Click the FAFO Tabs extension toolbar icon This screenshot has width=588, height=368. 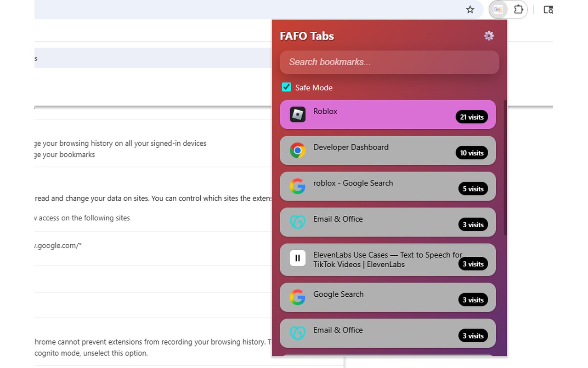(x=498, y=10)
